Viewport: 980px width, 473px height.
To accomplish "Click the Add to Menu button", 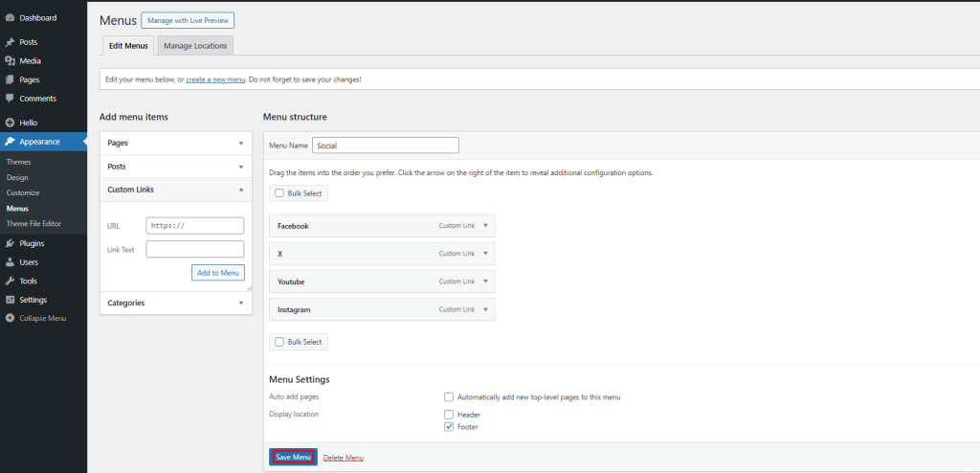I will (217, 273).
